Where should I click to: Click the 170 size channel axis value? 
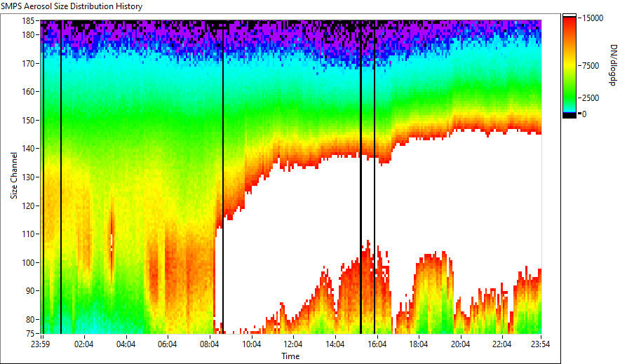[29, 63]
